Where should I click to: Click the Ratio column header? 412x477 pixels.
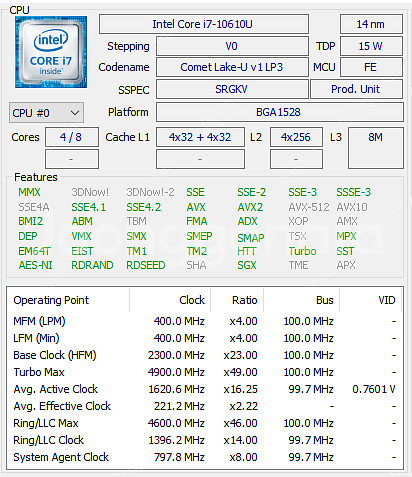[x=237, y=300]
